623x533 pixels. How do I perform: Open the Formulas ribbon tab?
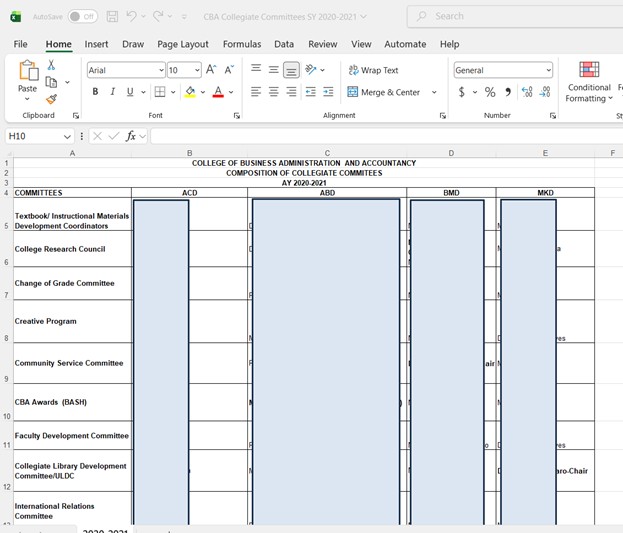click(241, 44)
